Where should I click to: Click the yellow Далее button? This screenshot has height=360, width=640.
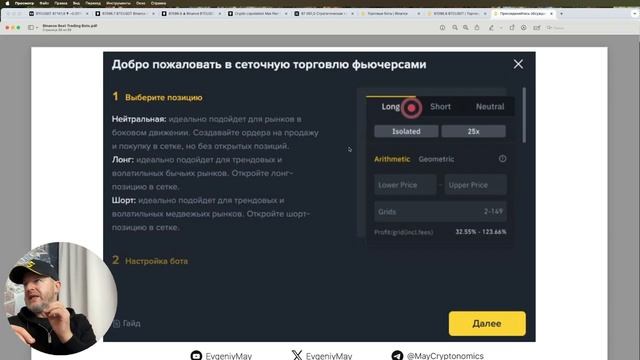[487, 324]
